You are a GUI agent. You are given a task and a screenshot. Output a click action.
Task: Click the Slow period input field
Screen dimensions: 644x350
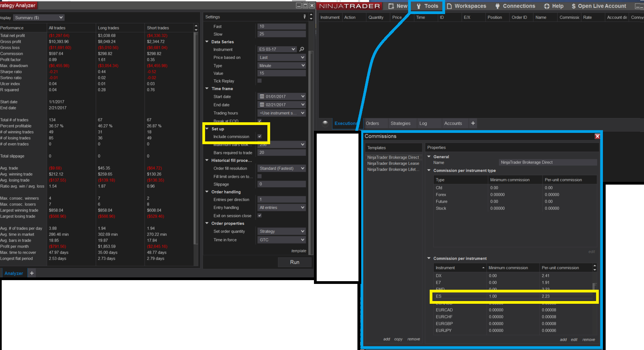(x=281, y=34)
